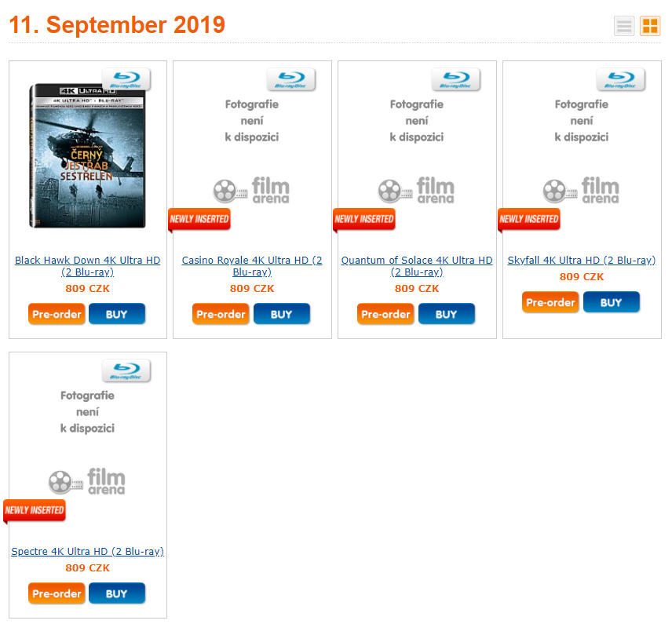Pre-order Black Hawk Down
This screenshot has width=672, height=624.
(x=57, y=314)
